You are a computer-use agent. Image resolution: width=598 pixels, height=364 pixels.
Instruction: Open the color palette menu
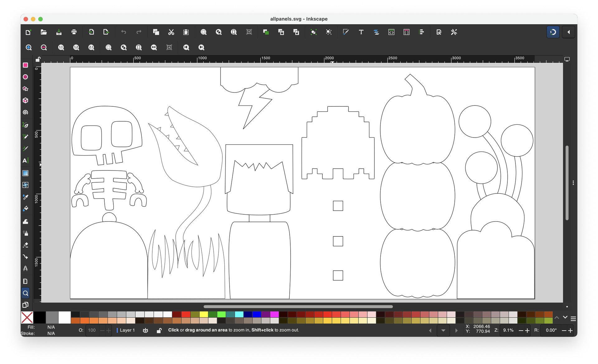[573, 319]
